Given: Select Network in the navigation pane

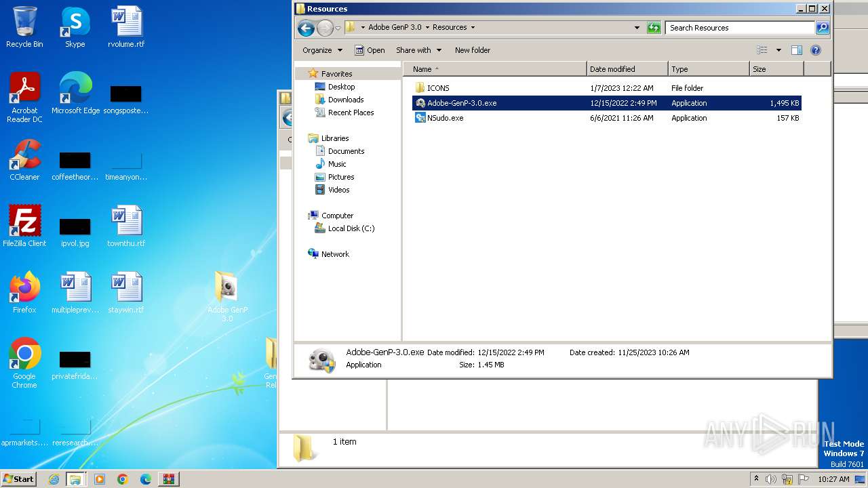Looking at the screenshot, I should click(x=335, y=254).
